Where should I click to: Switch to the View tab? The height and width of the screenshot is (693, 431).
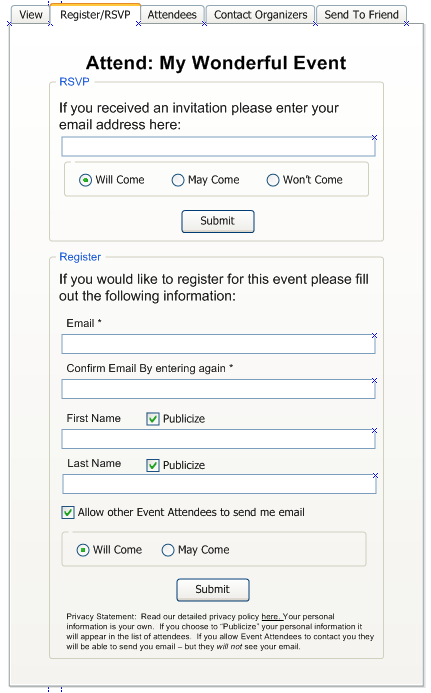31,15
